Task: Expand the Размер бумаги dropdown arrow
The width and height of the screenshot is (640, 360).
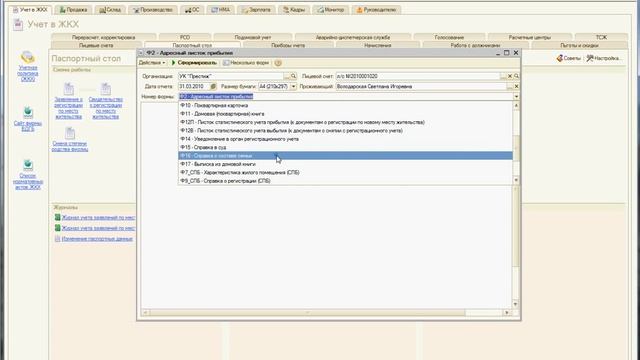Action: click(x=293, y=87)
